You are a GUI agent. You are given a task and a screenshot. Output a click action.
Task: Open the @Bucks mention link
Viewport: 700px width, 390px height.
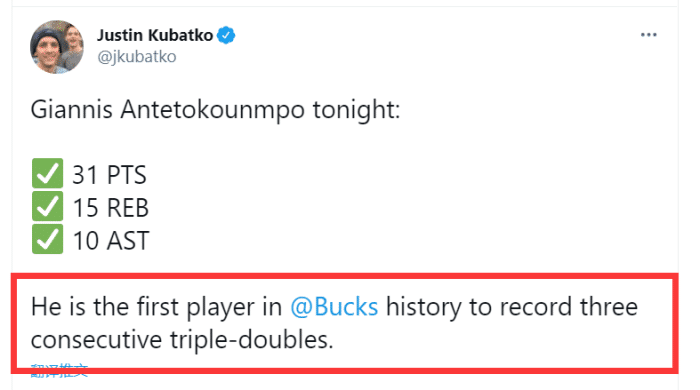(x=334, y=307)
